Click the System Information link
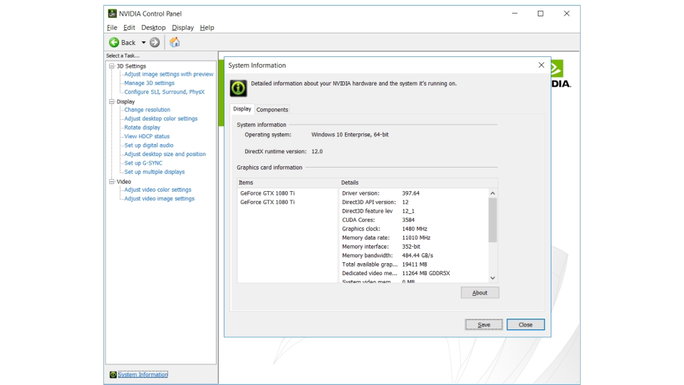Image resolution: width=684 pixels, height=385 pixels. click(x=143, y=375)
